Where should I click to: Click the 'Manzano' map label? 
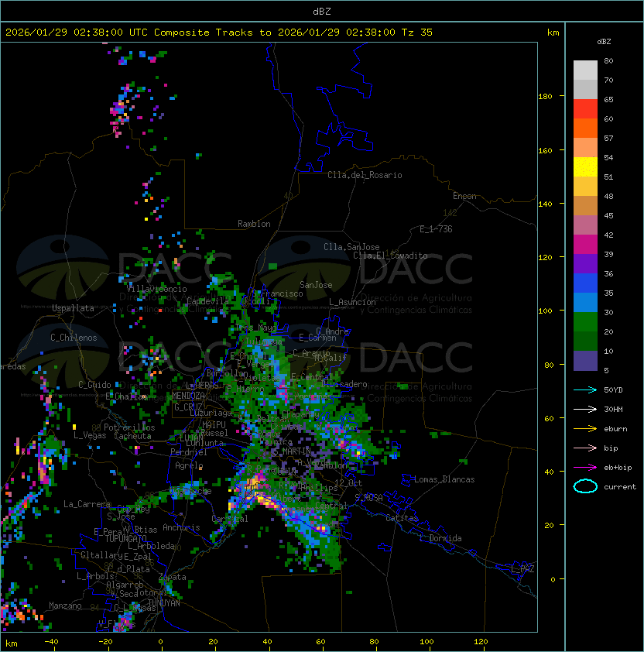pos(65,606)
